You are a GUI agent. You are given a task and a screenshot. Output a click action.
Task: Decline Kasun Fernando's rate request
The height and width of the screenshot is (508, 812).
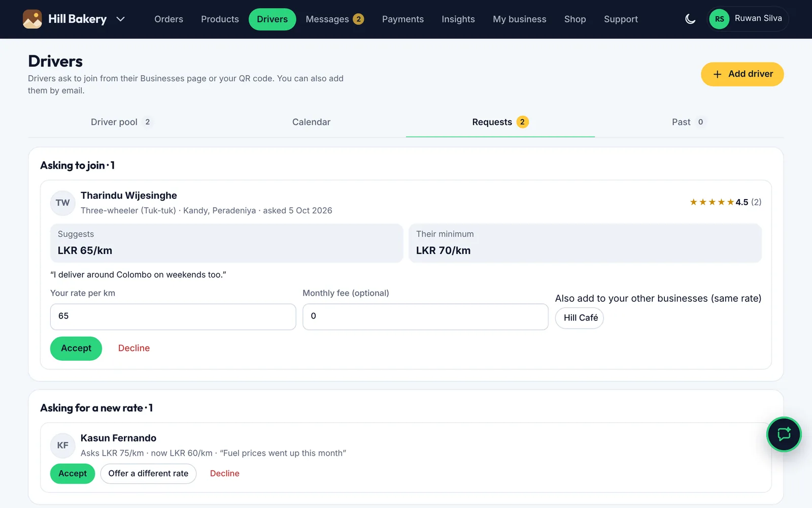tap(225, 473)
